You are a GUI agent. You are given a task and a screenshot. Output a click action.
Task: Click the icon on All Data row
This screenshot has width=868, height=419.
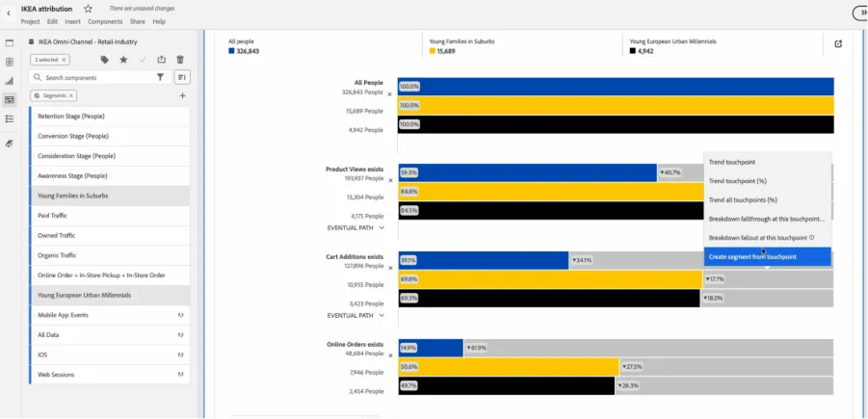[180, 335]
